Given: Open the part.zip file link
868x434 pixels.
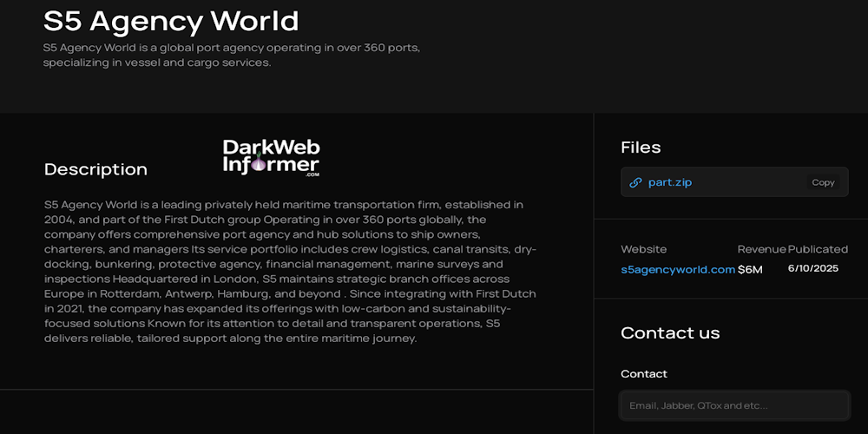Looking at the screenshot, I should click(x=669, y=182).
